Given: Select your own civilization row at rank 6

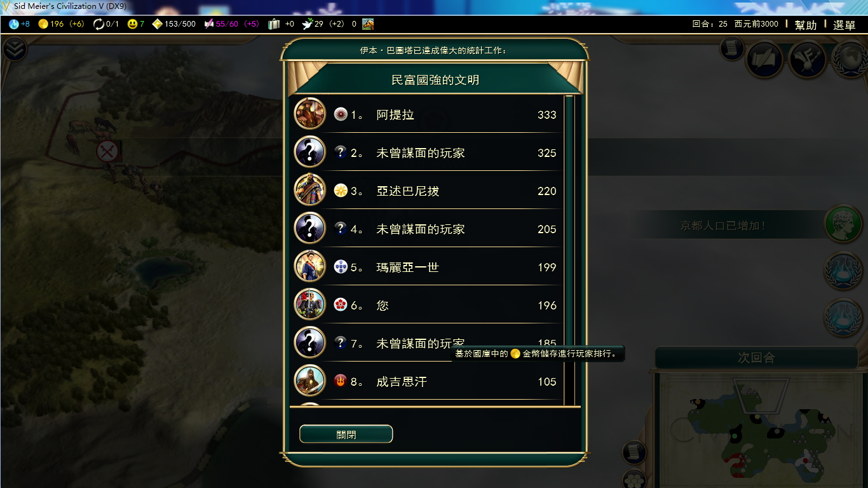Looking at the screenshot, I should [427, 305].
